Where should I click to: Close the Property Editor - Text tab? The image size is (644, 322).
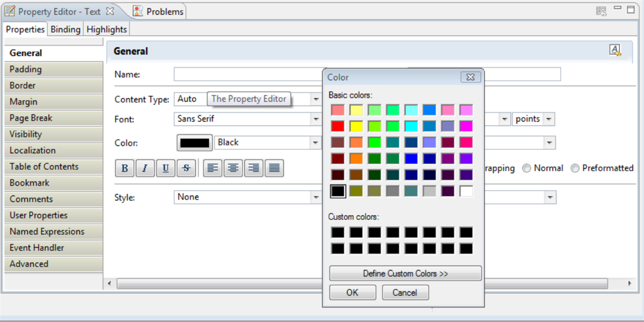coord(110,11)
